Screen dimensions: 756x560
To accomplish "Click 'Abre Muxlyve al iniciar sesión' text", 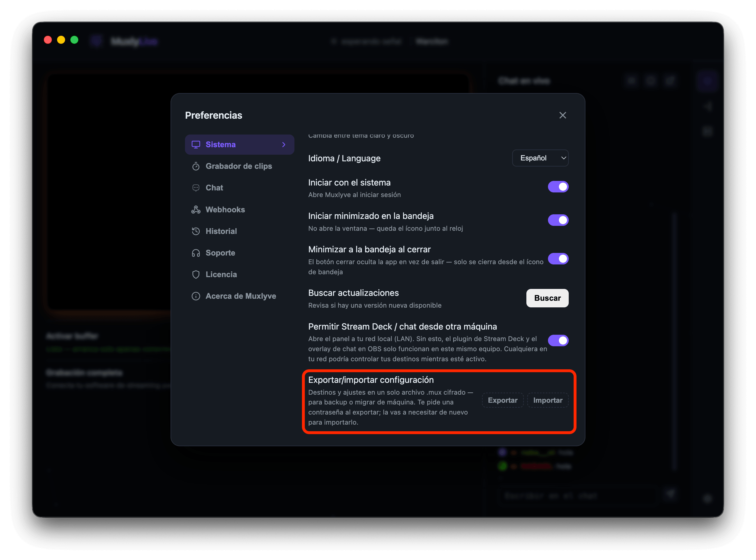I will tap(355, 195).
